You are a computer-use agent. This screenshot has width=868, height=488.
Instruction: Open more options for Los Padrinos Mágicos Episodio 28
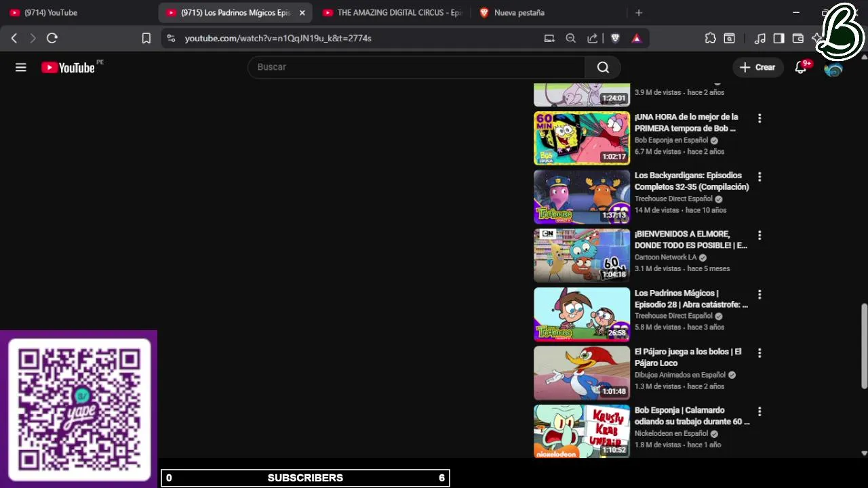759,295
